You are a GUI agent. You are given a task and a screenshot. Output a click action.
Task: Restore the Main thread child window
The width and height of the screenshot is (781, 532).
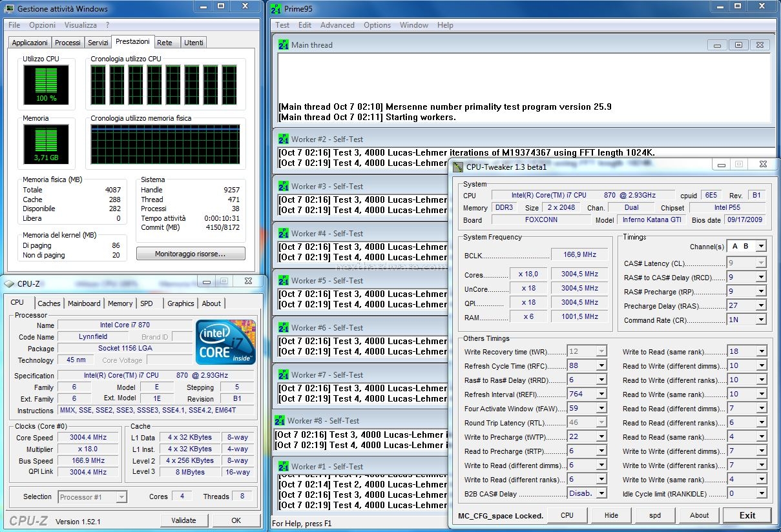click(738, 45)
